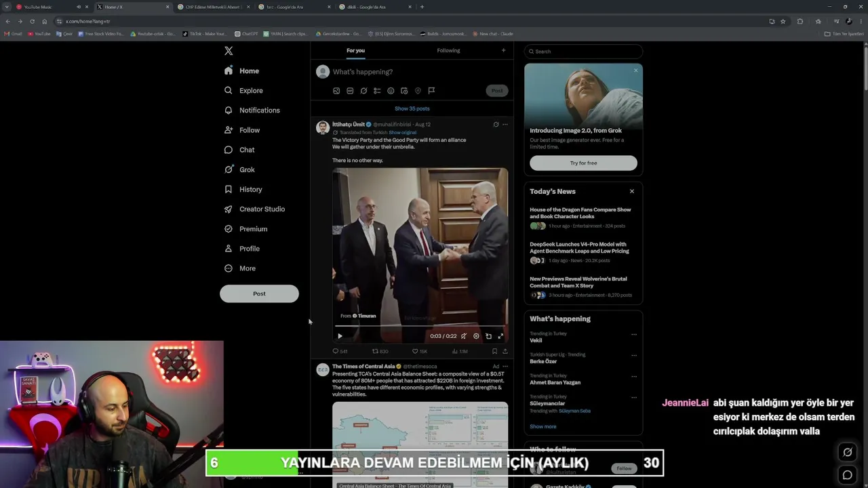
Task: Enter fullscreen on the video
Action: coord(500,336)
